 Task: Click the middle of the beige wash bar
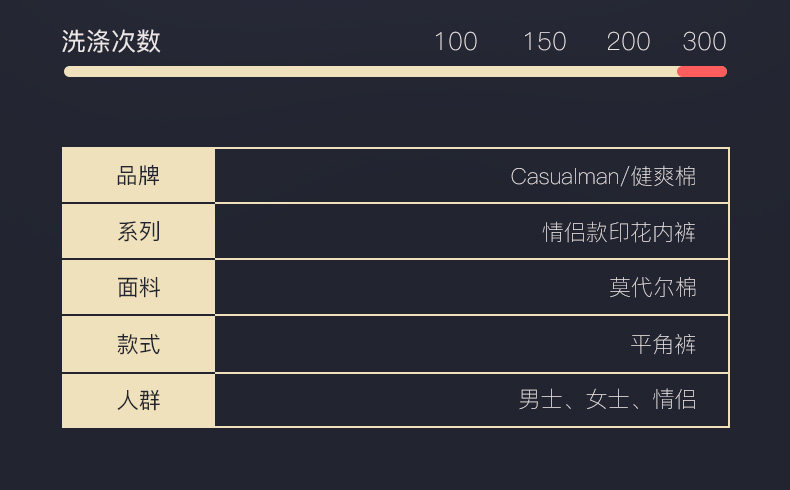click(x=370, y=71)
